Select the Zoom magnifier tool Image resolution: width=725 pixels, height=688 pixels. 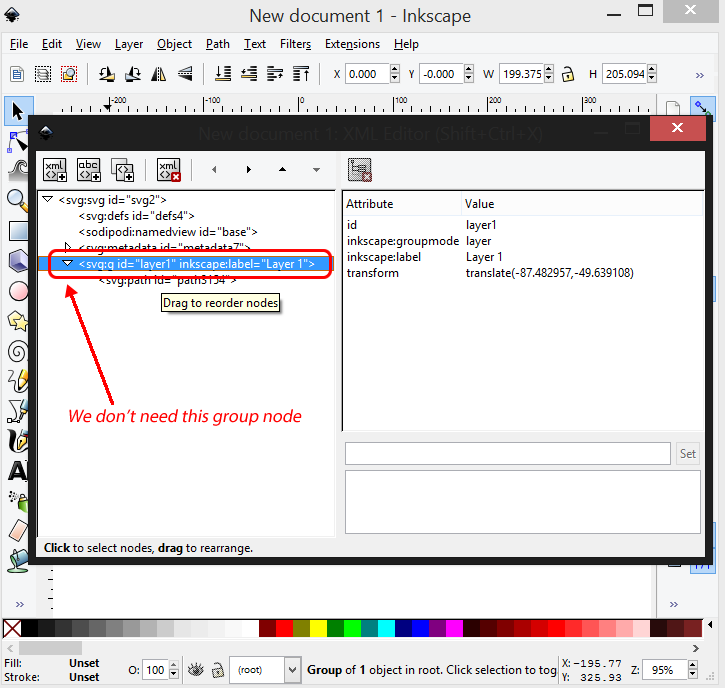(18, 200)
